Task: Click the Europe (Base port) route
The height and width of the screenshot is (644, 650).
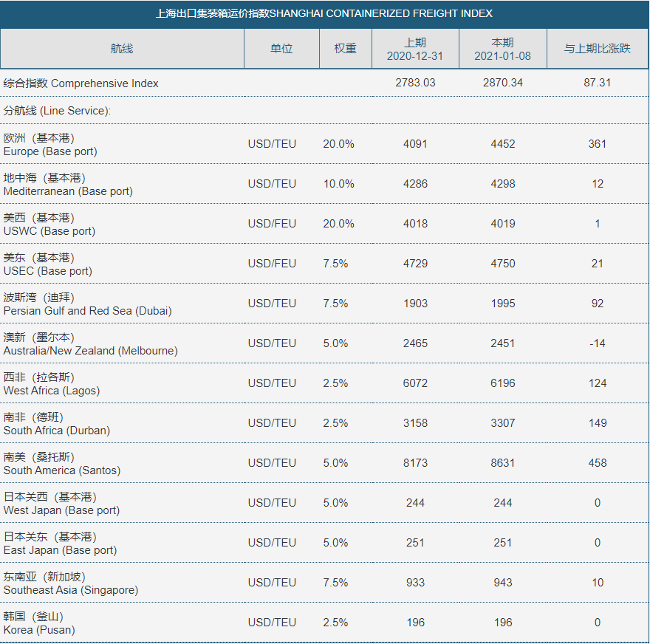Action: click(50, 145)
